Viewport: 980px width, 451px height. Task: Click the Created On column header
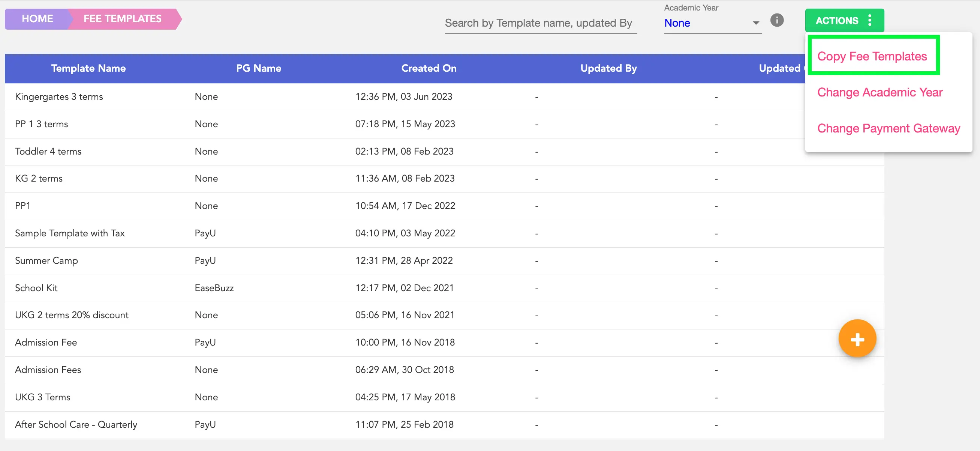pyautogui.click(x=429, y=68)
